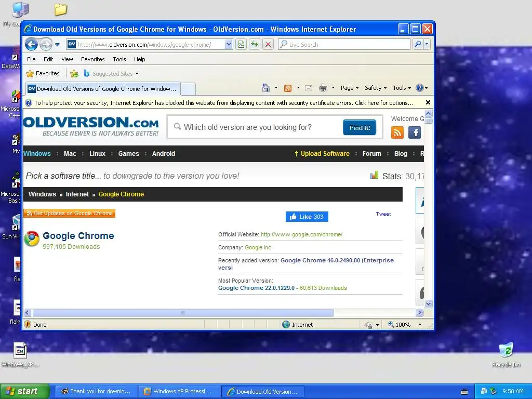Open the Blog link
The width and height of the screenshot is (532, 399).
pos(401,154)
